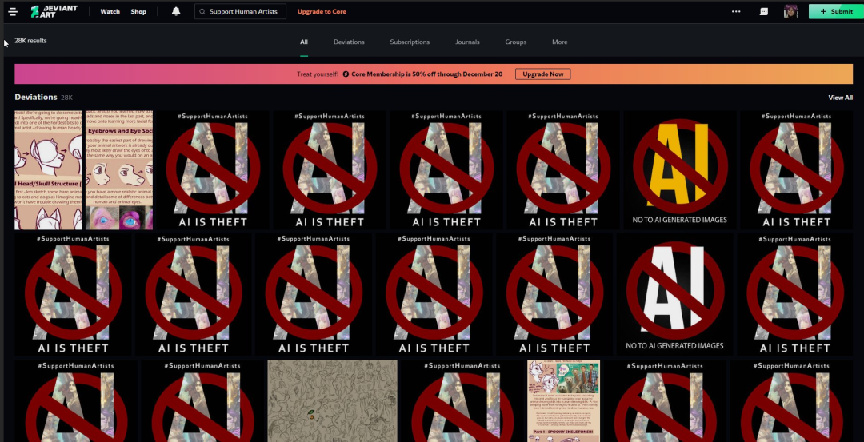The width and height of the screenshot is (864, 442).
Task: Open the Shop menu item
Action: (x=138, y=12)
